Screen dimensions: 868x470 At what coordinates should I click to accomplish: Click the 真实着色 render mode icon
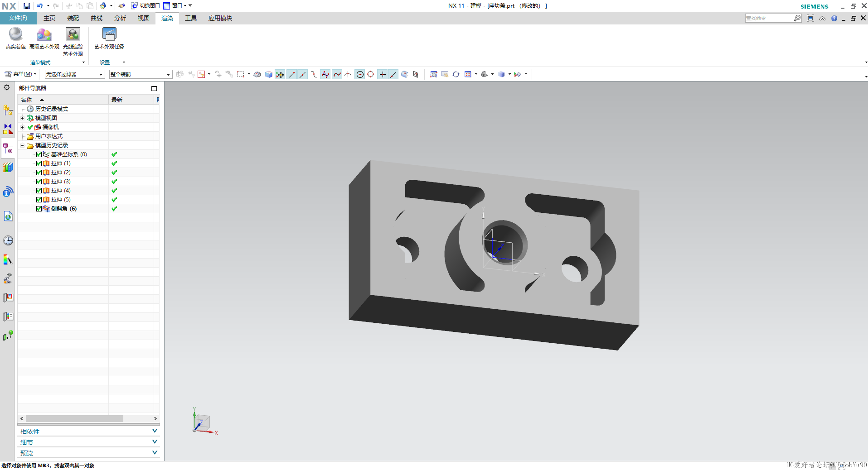coord(15,34)
